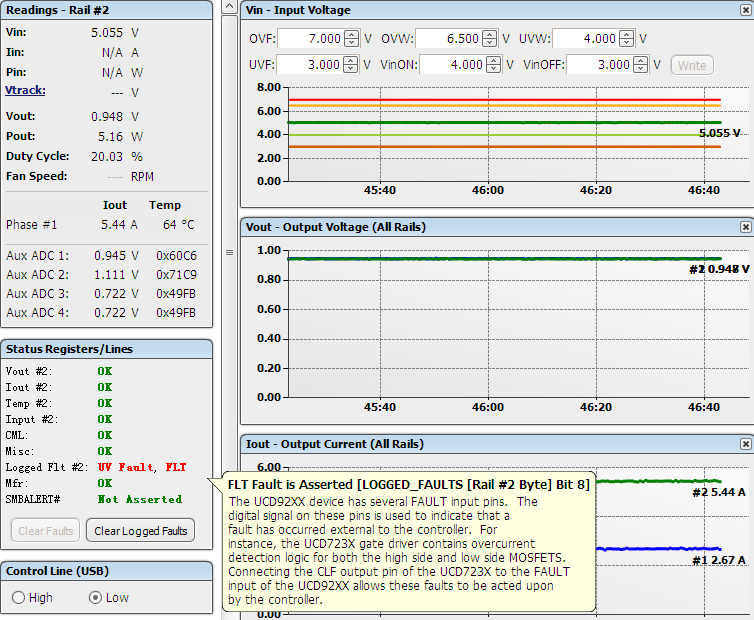Screen dimensions: 754x620
Task: Click the OVW input field
Action: click(x=450, y=38)
